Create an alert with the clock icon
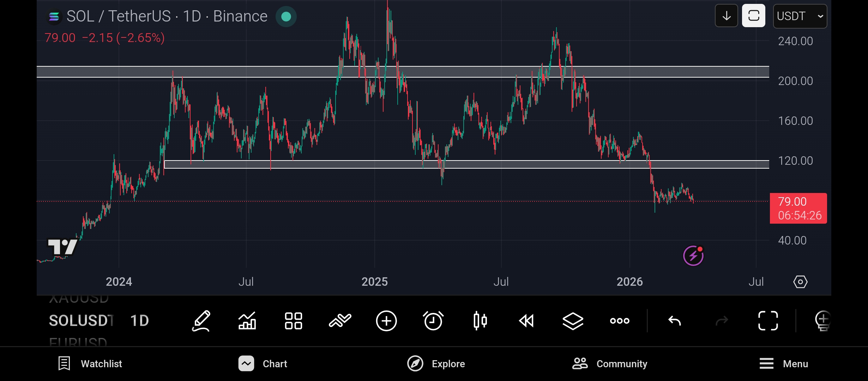The height and width of the screenshot is (381, 868). 433,321
